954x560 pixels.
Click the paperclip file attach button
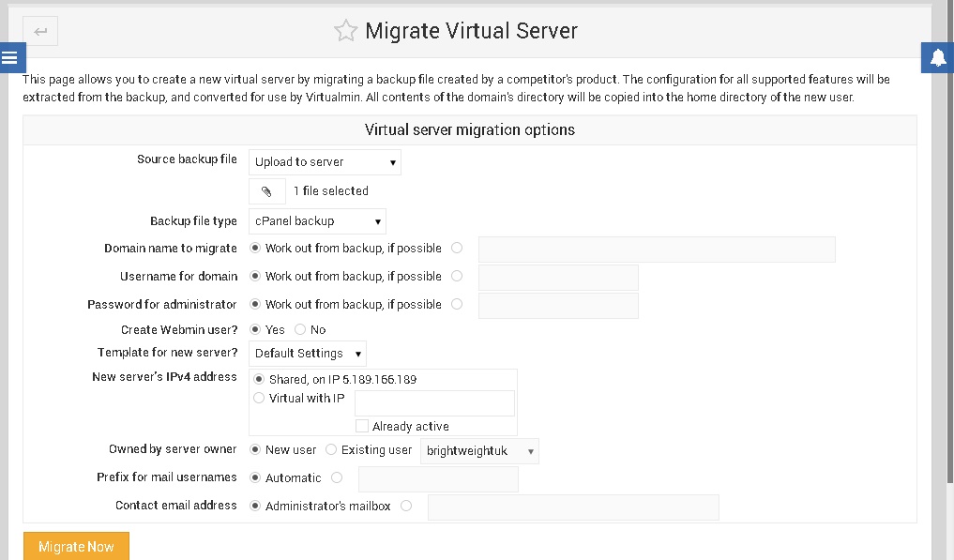[x=267, y=191]
